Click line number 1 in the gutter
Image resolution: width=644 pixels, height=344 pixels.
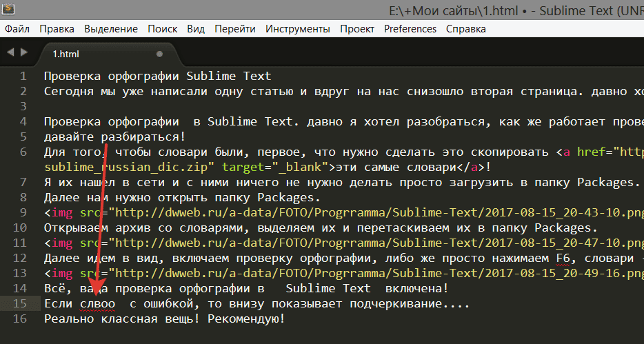coord(23,76)
